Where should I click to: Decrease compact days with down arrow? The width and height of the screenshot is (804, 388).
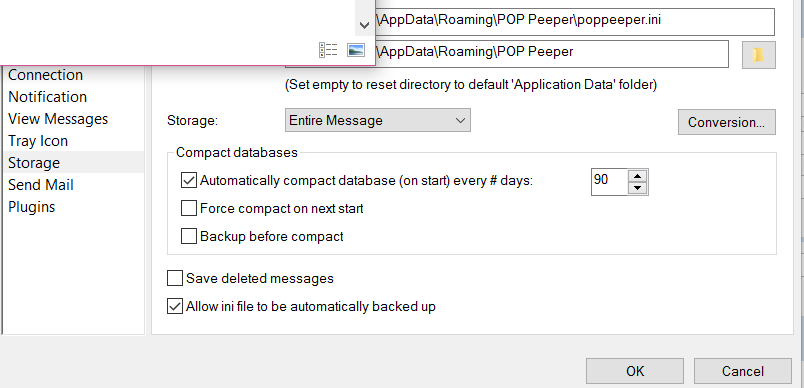[x=637, y=188]
